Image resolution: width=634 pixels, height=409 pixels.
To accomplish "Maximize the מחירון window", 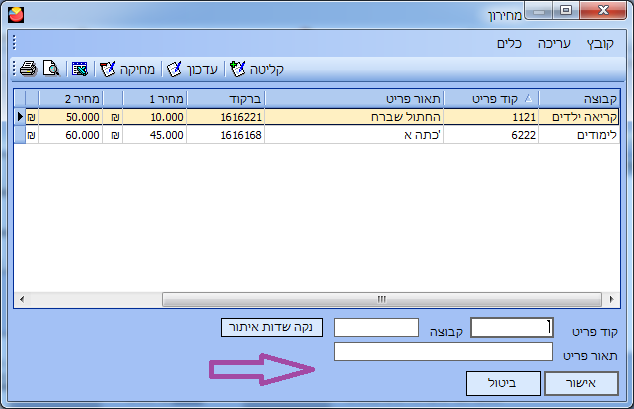I will coord(566,11).
